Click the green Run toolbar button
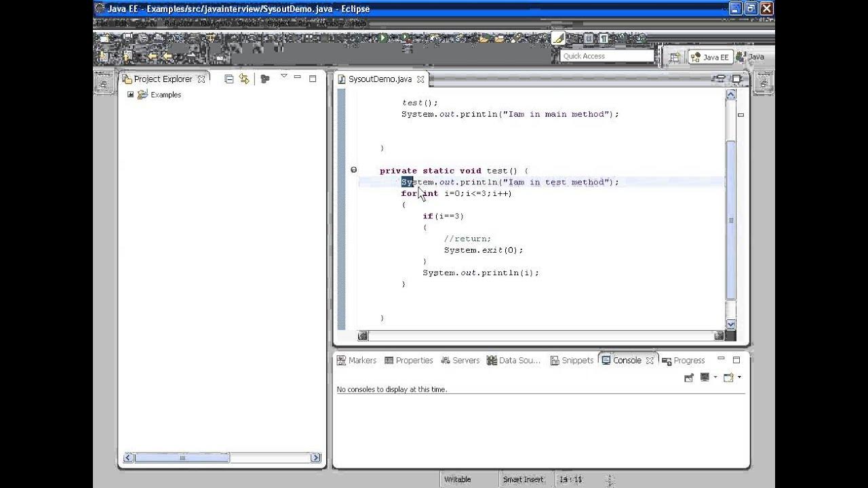The height and width of the screenshot is (488, 868). pyautogui.click(x=383, y=39)
